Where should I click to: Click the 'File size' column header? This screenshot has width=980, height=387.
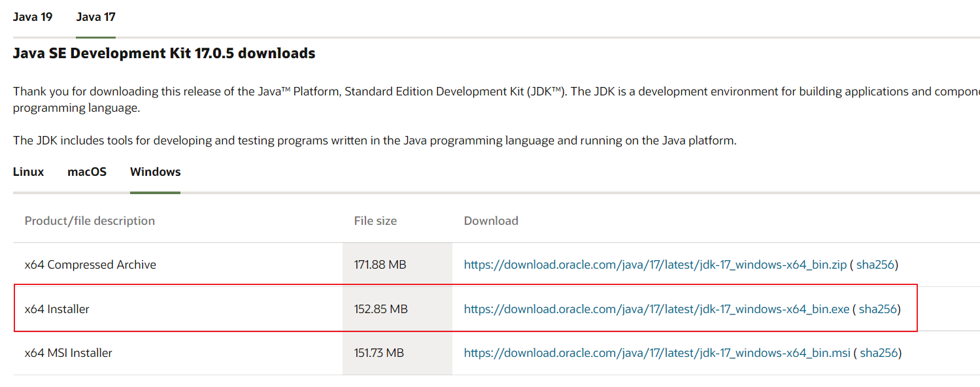click(x=375, y=221)
